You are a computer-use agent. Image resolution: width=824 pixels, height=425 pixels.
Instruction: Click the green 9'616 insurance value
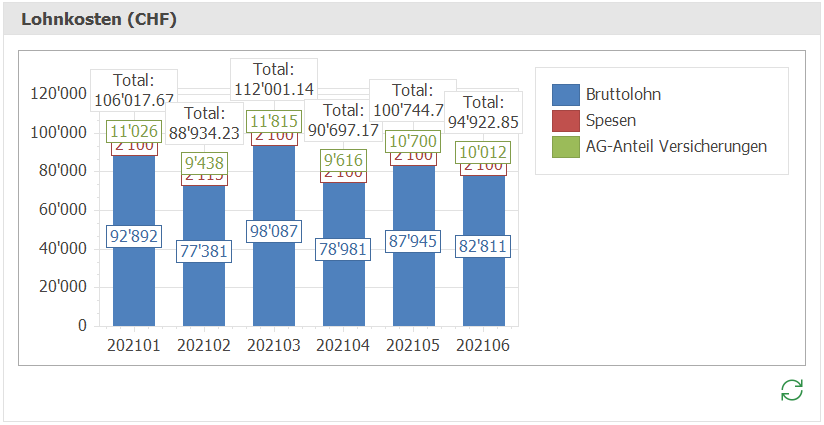tap(344, 160)
